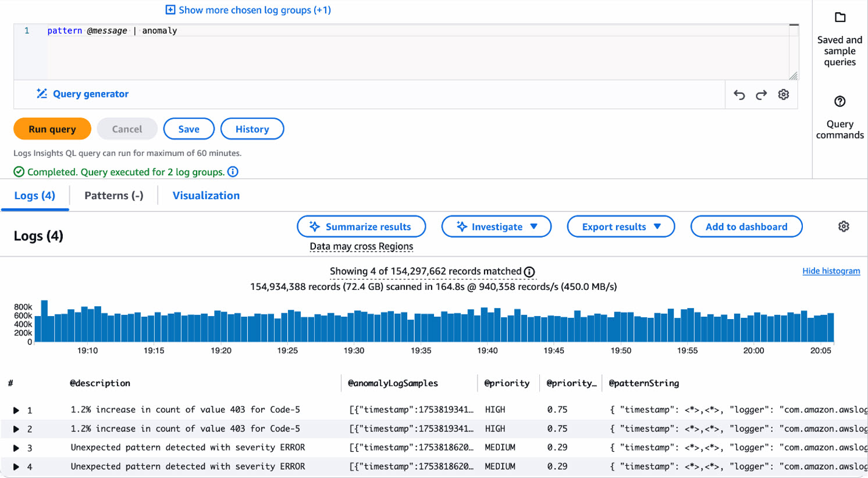Expand log row 3
The height and width of the screenshot is (478, 868).
coord(16,448)
